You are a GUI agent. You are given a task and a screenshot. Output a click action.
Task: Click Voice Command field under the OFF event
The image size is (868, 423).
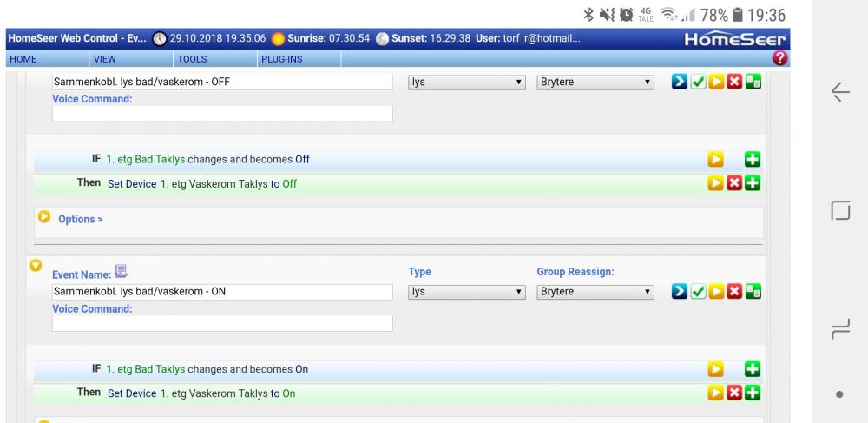(x=222, y=114)
